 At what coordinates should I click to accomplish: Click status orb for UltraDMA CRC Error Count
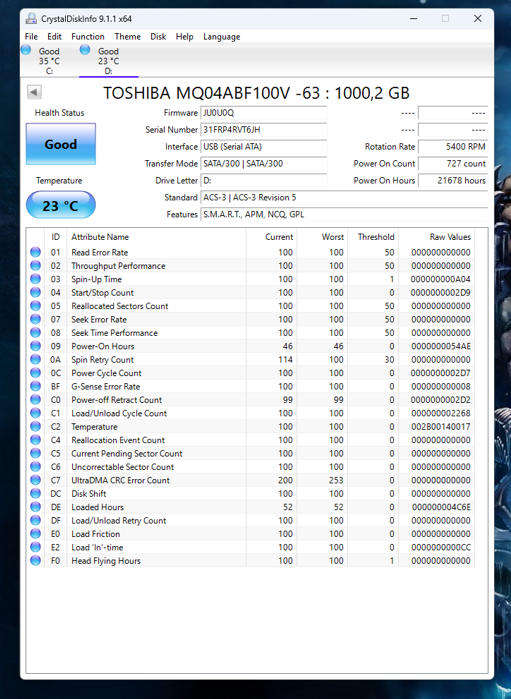(x=35, y=480)
